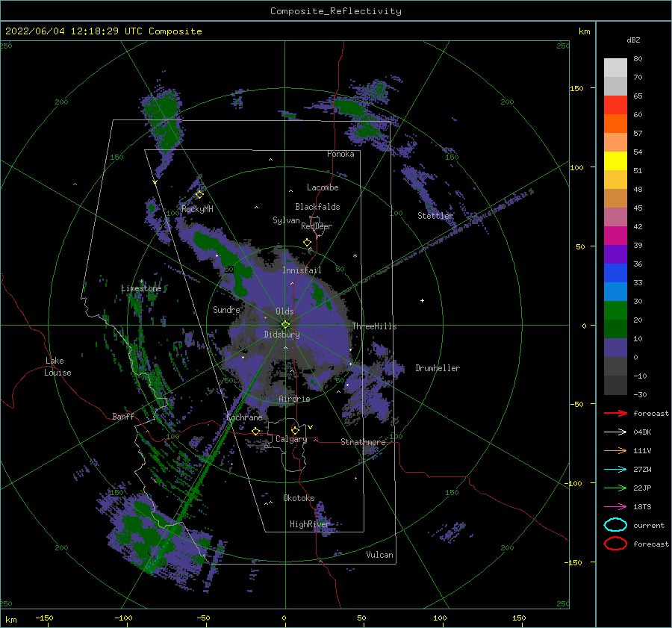Click the asterisk marker east of Innisfail
Image resolution: width=672 pixels, height=628 pixels.
[x=355, y=256]
